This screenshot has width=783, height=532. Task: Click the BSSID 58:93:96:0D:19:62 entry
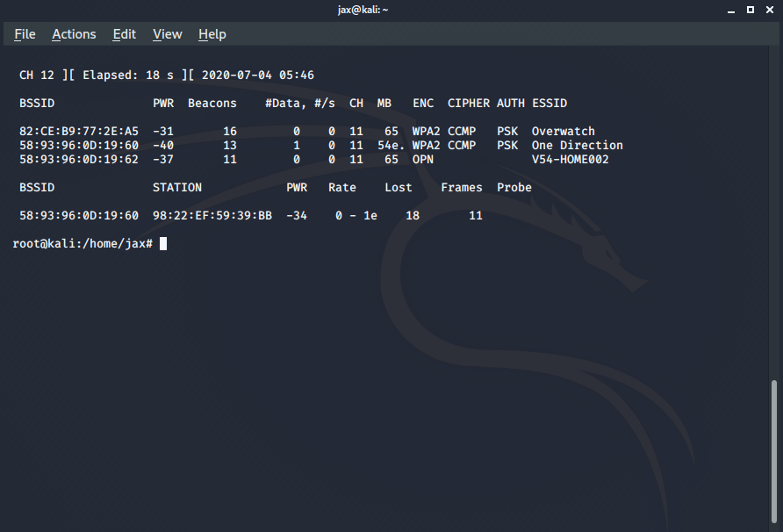click(78, 160)
